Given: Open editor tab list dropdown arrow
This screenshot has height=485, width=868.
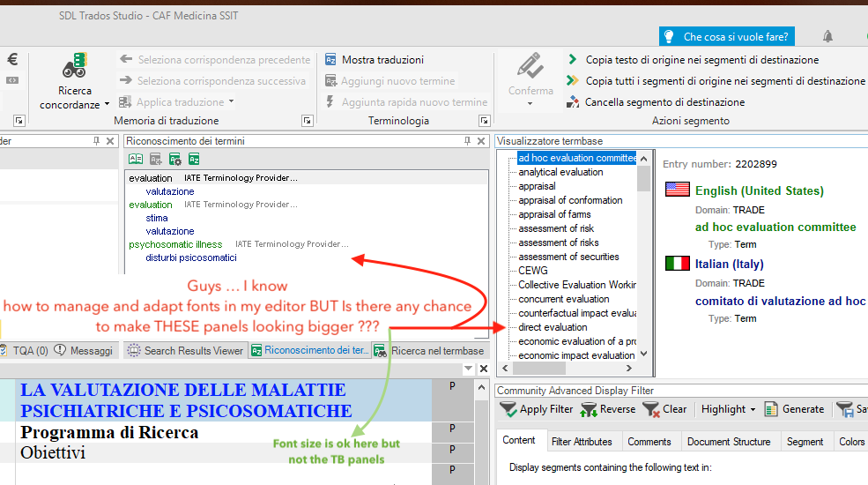Looking at the screenshot, I should coord(468,369).
